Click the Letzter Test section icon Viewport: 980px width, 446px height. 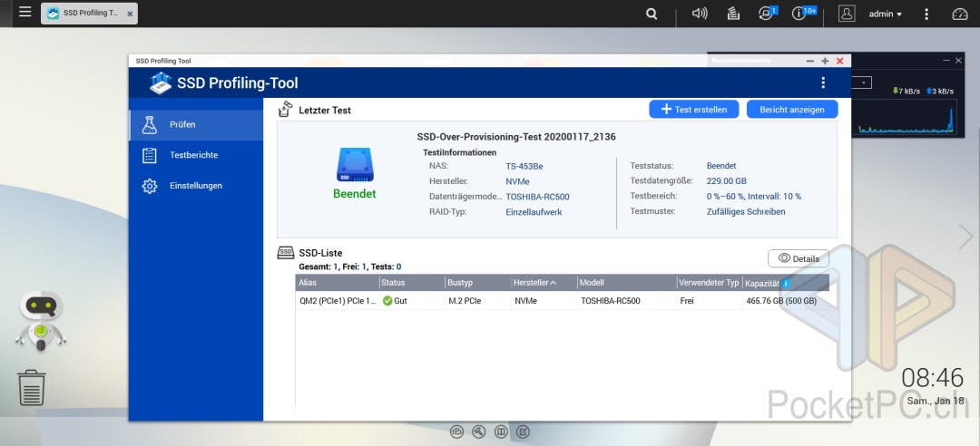285,110
